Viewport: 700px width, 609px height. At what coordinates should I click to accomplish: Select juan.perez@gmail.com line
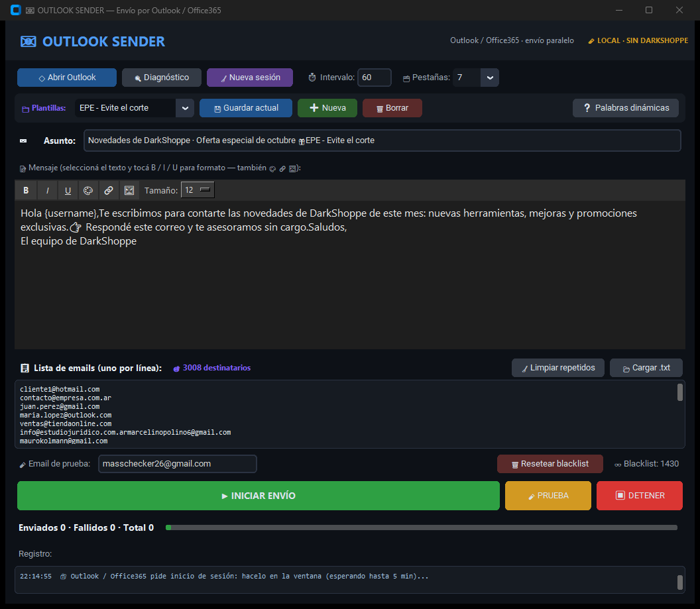point(60,406)
